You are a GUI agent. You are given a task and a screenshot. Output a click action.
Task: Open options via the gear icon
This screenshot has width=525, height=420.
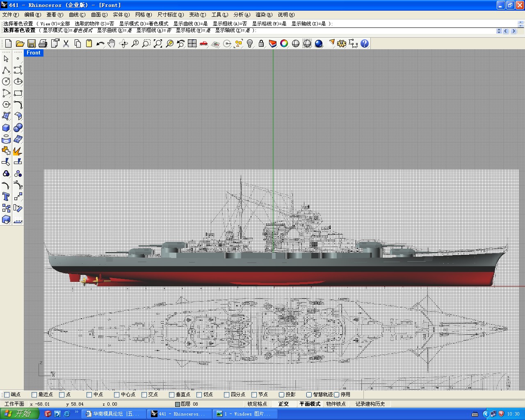pos(342,43)
